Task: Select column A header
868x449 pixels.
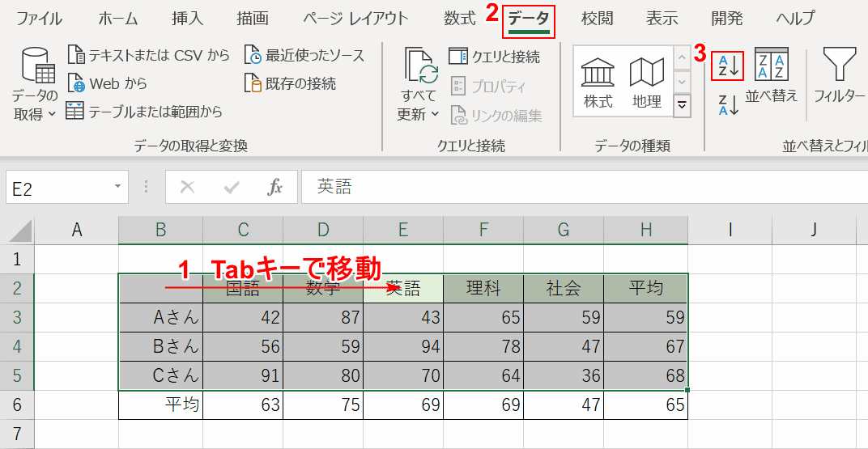Action: tap(76, 230)
